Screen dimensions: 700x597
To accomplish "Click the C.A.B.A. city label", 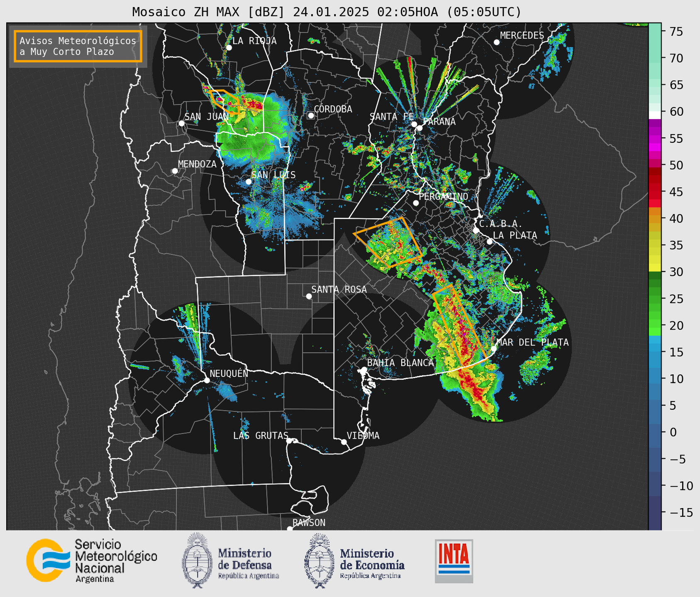I will [x=501, y=224].
